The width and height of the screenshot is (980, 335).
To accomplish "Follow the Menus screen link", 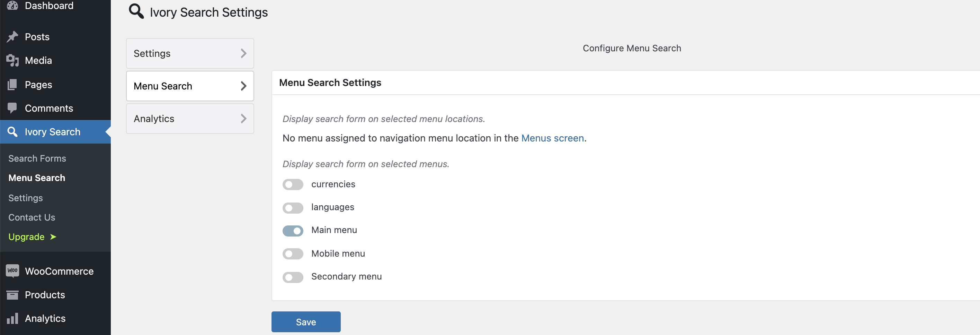I will pyautogui.click(x=552, y=138).
